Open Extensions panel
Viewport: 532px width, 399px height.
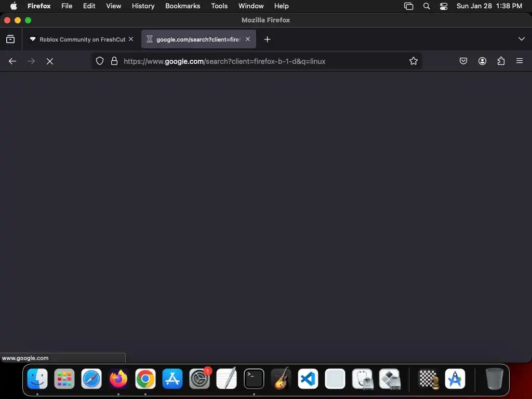tap(501, 61)
